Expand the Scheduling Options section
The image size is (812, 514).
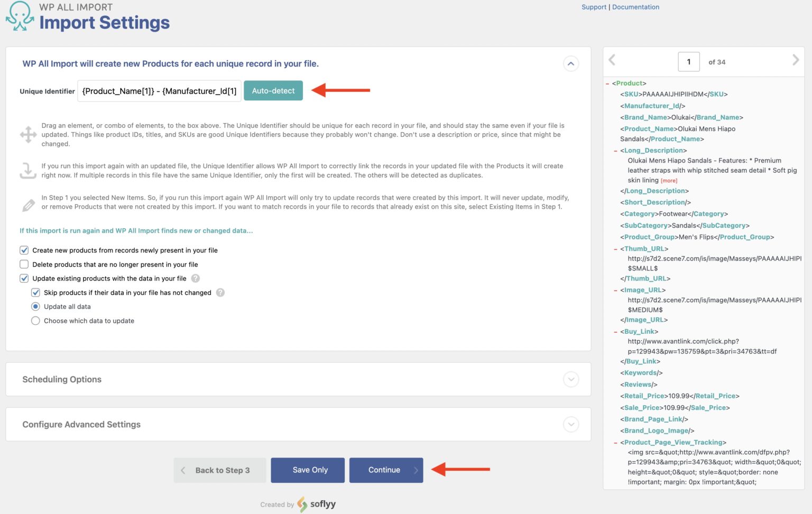click(571, 379)
